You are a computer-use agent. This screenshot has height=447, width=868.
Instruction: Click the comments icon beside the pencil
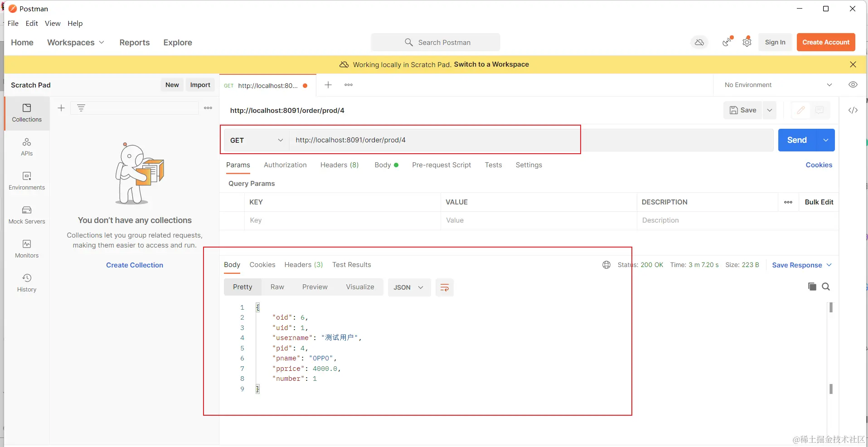(x=820, y=110)
